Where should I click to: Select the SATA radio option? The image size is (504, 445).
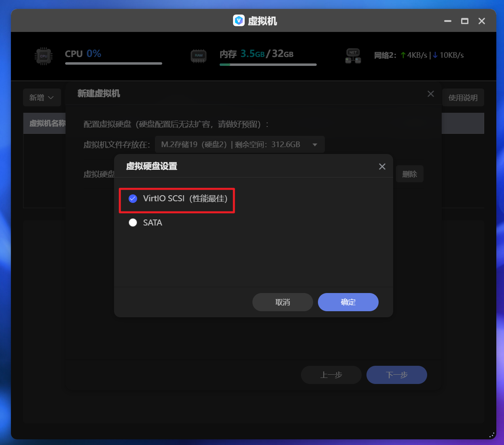pos(133,223)
